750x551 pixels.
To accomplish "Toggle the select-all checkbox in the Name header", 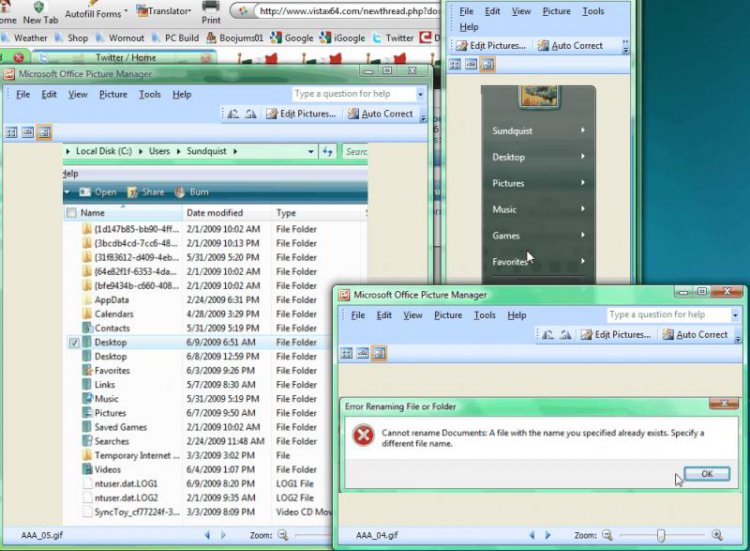I will tap(72, 213).
